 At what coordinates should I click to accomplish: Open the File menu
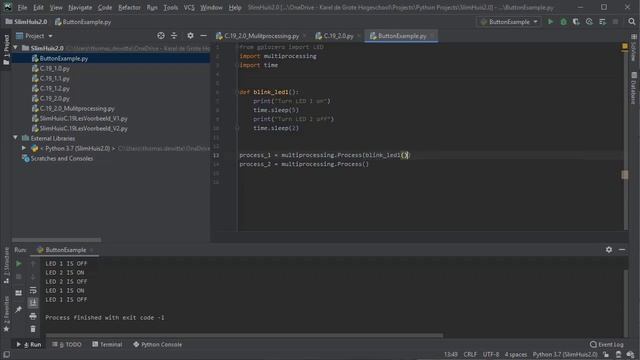(22, 7)
